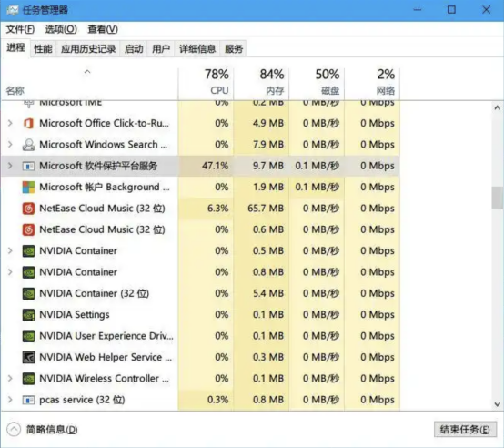The width and height of the screenshot is (504, 448).
Task: Click the upper NetEase Cloud Music icon
Action: click(x=28, y=209)
